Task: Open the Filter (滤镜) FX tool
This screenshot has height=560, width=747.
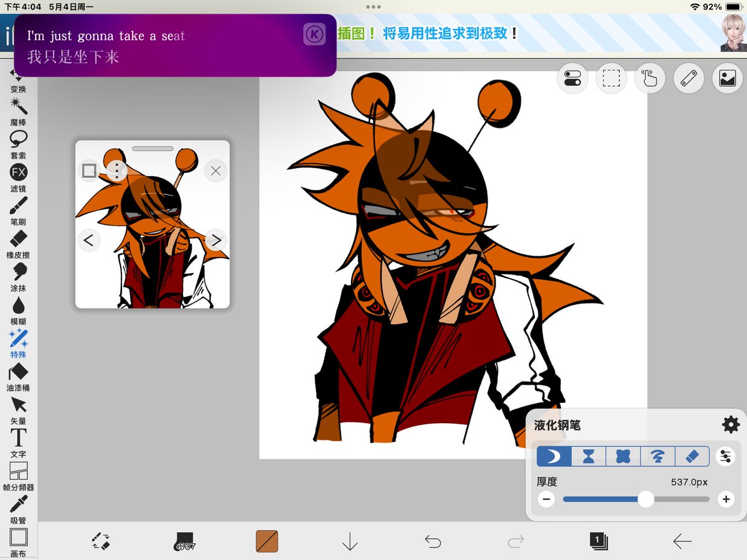Action: pos(18,177)
